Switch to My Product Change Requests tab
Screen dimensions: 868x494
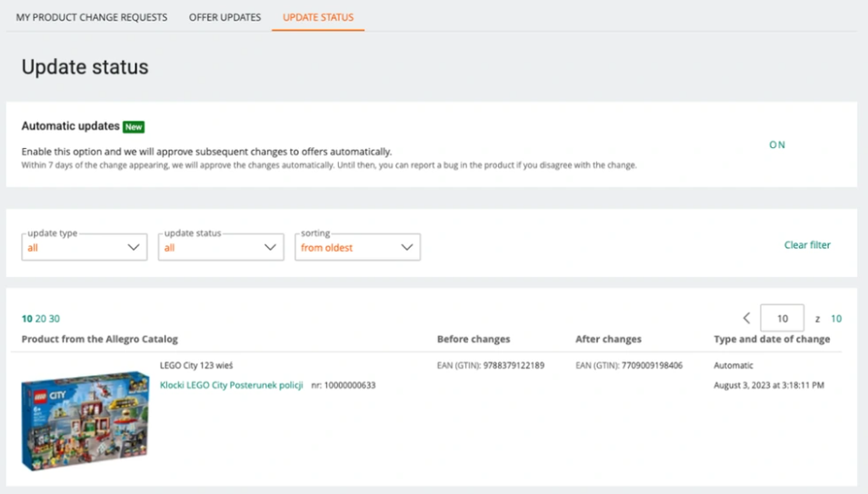92,17
